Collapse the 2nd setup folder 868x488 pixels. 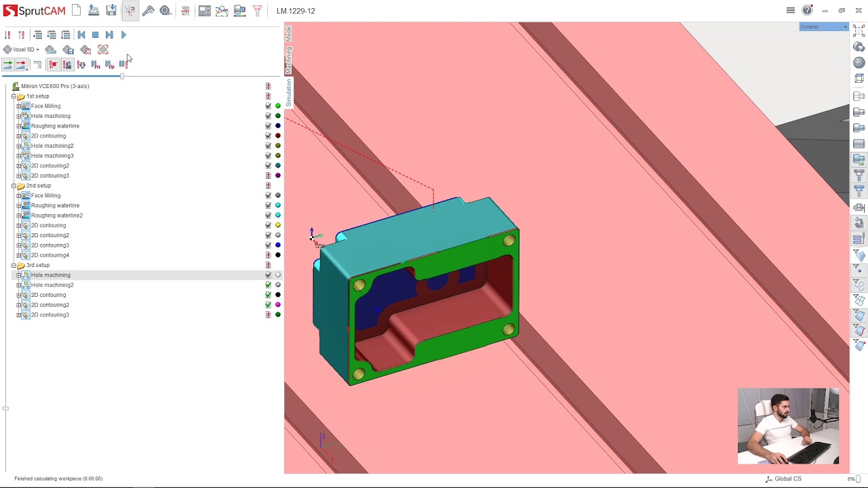pyautogui.click(x=14, y=186)
